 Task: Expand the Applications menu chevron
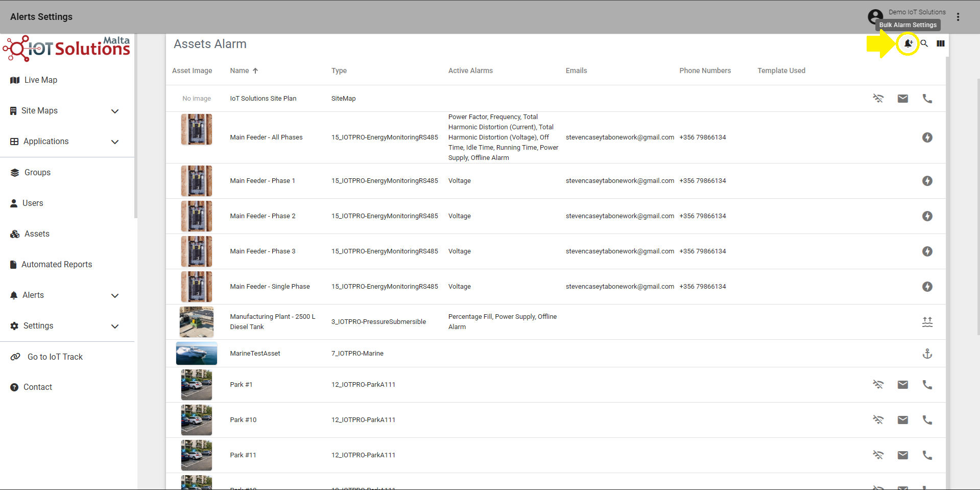(x=115, y=142)
